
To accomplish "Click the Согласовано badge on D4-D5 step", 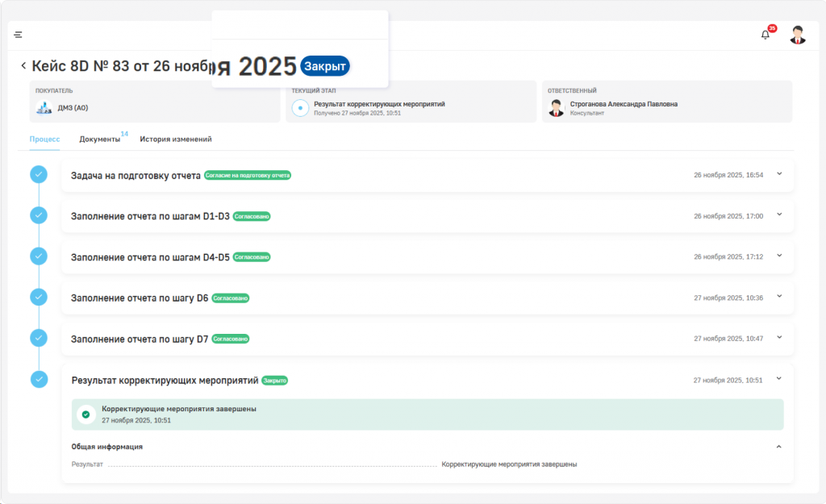I will click(x=252, y=257).
